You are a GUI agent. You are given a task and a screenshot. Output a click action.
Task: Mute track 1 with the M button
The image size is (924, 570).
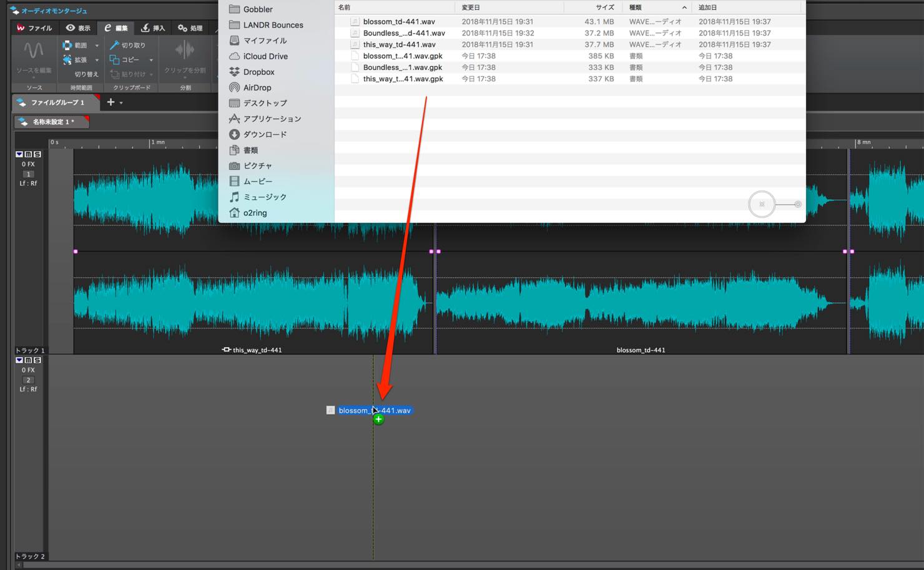tap(28, 154)
